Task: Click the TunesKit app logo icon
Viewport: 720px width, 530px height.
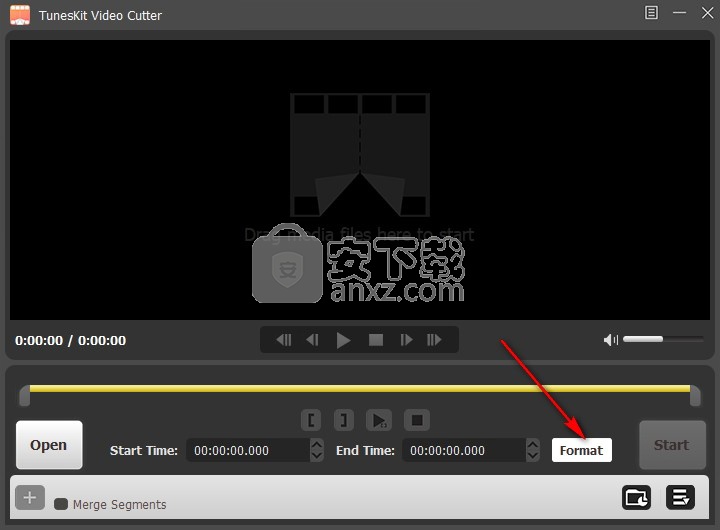Action: 20,15
